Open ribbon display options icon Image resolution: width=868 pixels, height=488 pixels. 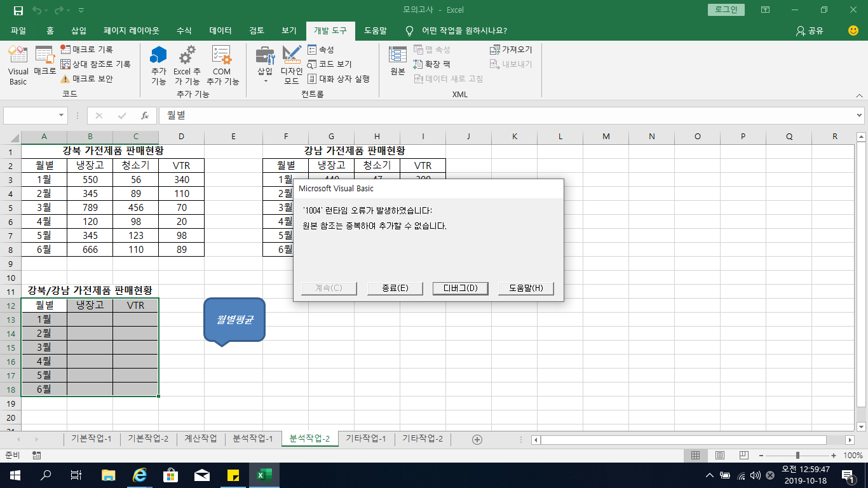[766, 10]
